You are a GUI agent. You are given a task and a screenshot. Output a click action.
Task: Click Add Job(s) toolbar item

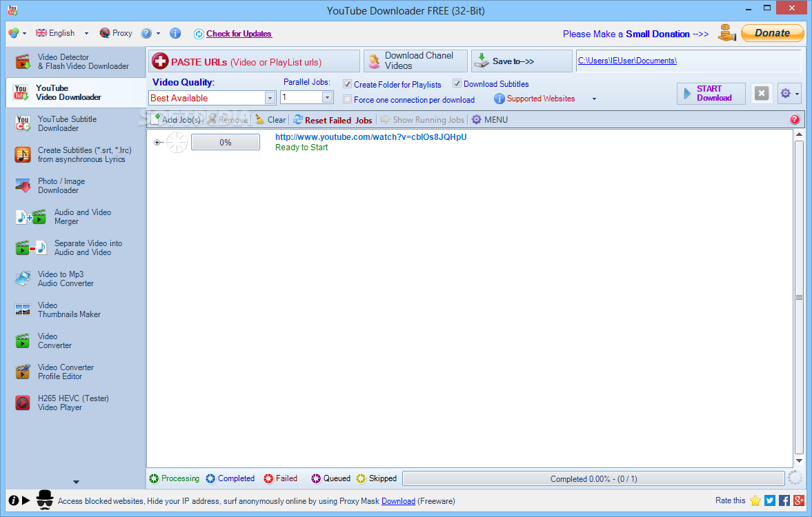coord(175,119)
